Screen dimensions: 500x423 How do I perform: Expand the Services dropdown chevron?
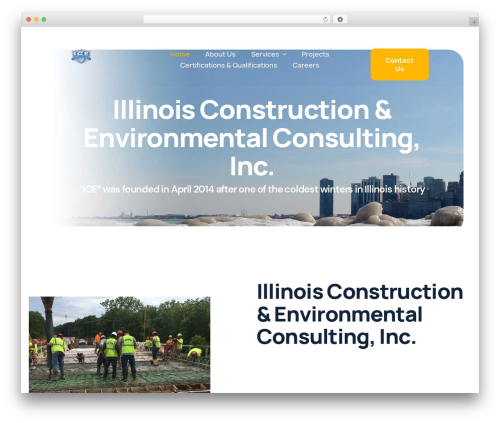(284, 54)
